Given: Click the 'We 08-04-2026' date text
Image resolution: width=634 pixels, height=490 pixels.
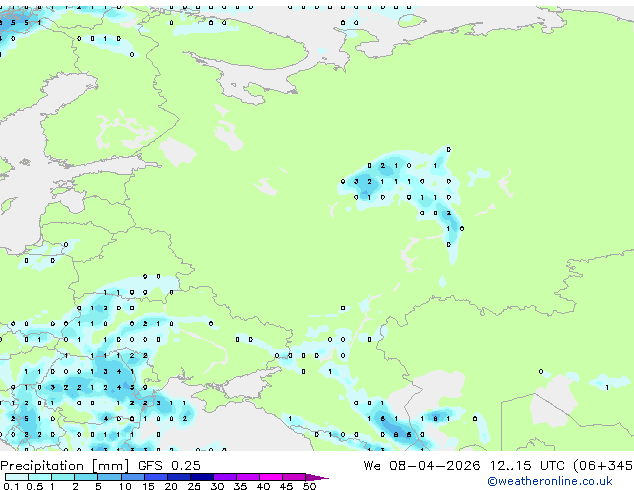Looking at the screenshot, I should [x=422, y=466].
